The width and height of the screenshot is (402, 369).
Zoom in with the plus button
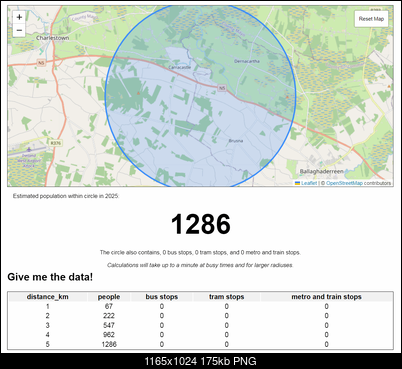pos(19,17)
